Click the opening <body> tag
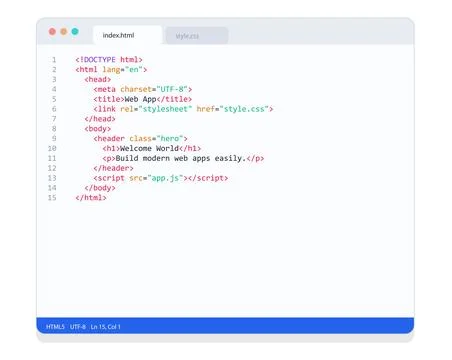 (x=98, y=129)
